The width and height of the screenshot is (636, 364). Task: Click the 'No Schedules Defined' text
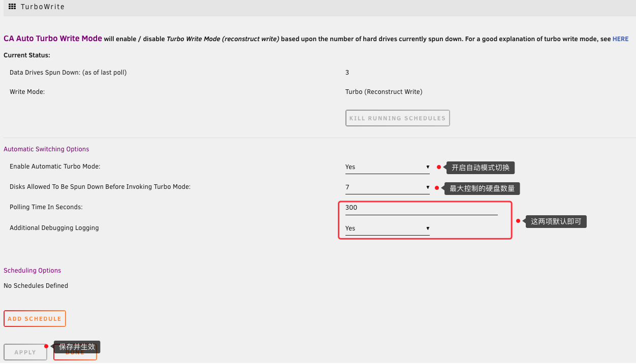[36, 286]
